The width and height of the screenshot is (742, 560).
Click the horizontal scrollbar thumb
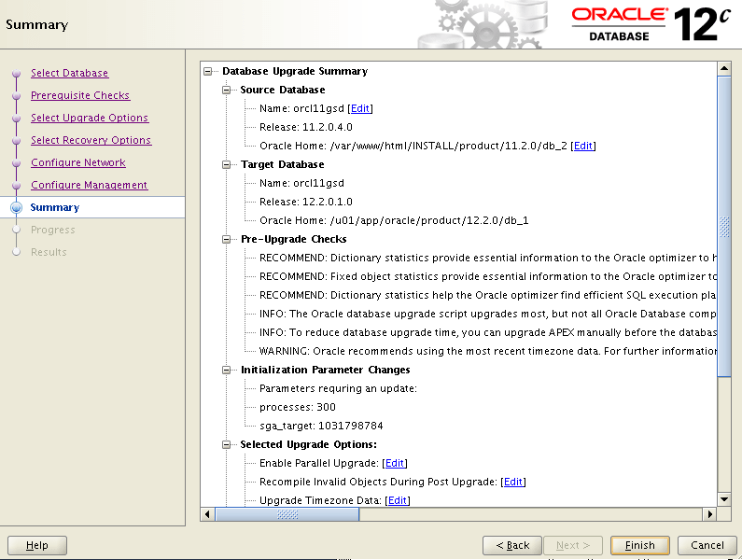[x=287, y=514]
